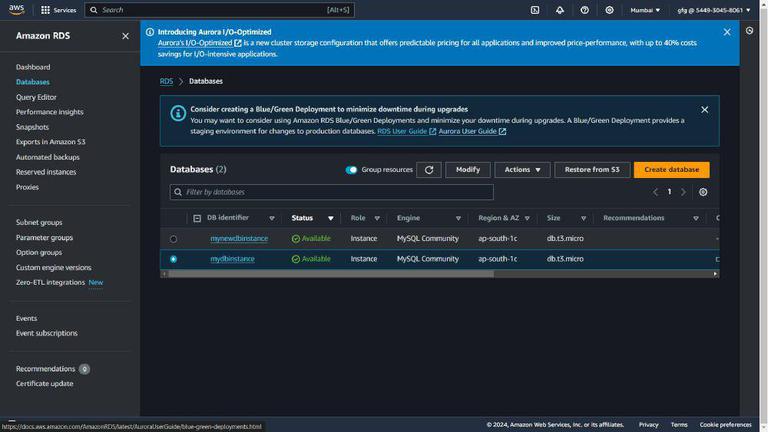The height and width of the screenshot is (432, 768).
Task: Open Performance insights in sidebar
Action: tap(49, 112)
